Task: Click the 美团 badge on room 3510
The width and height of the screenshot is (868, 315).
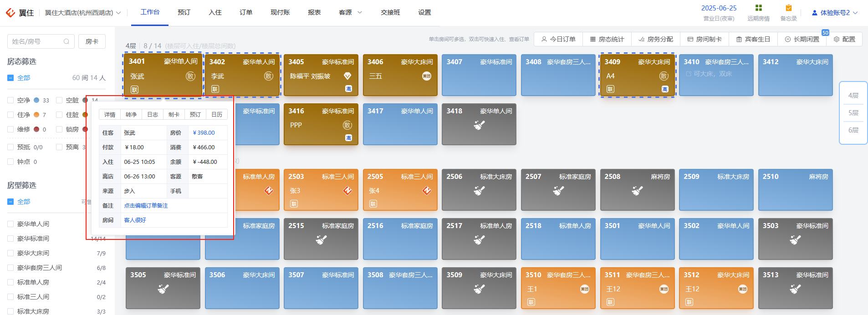Action: point(585,289)
